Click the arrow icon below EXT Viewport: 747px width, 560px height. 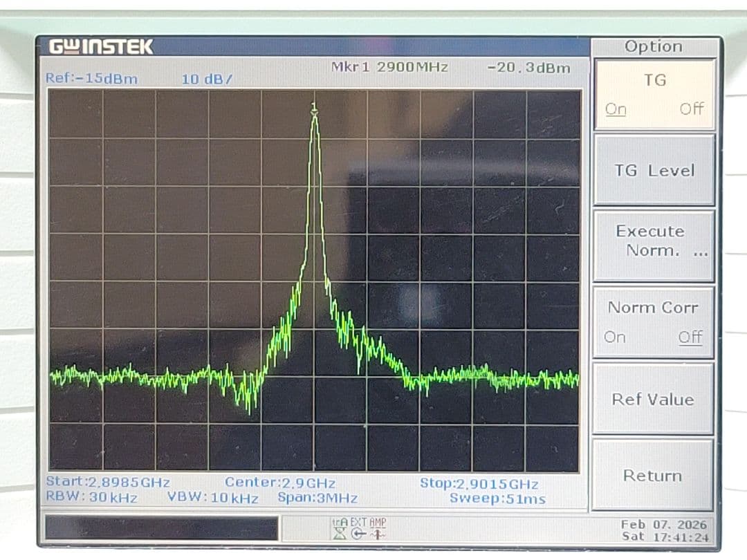(358, 533)
